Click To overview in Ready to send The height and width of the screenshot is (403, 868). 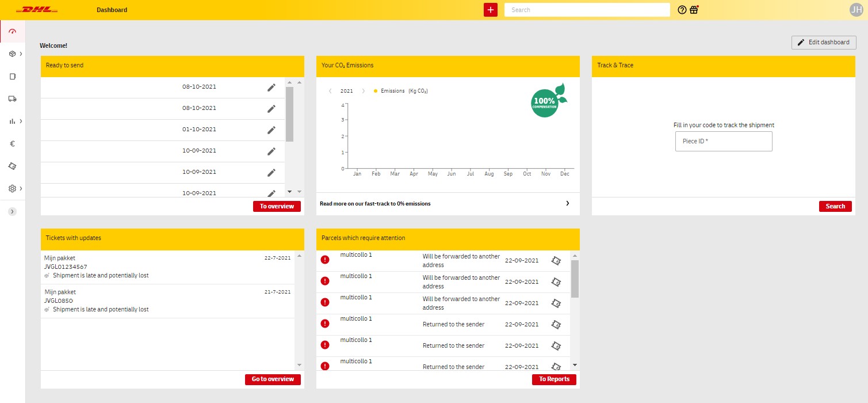pyautogui.click(x=277, y=206)
